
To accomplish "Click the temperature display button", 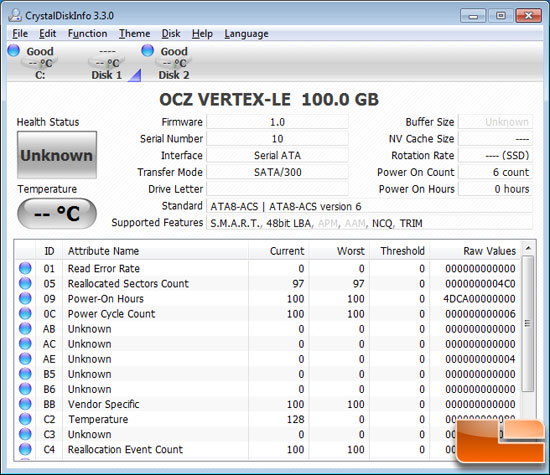I will point(57,213).
